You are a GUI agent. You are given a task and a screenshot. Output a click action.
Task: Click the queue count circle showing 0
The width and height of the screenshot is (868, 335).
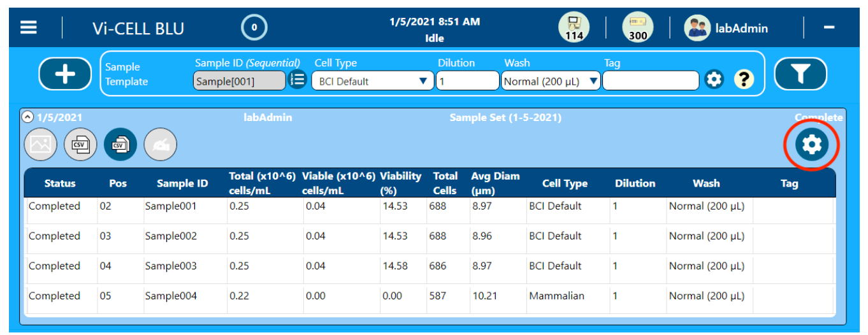pos(254,27)
